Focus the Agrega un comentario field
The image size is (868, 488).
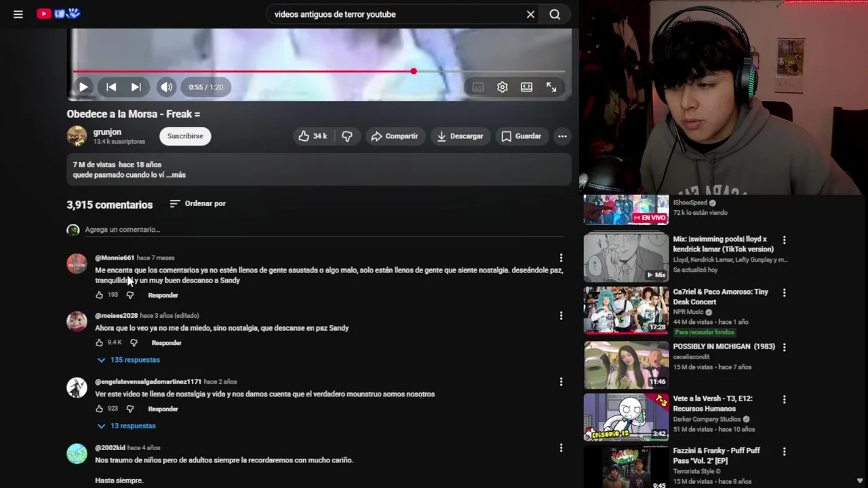coord(324,230)
